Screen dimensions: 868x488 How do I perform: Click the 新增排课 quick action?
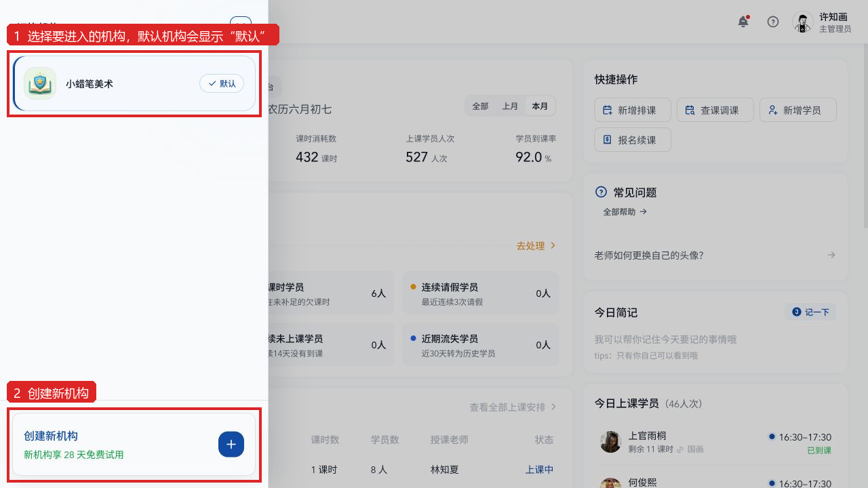(633, 110)
